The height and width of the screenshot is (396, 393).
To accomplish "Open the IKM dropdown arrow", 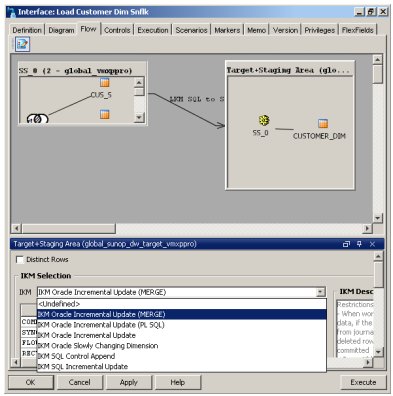I will (320, 292).
